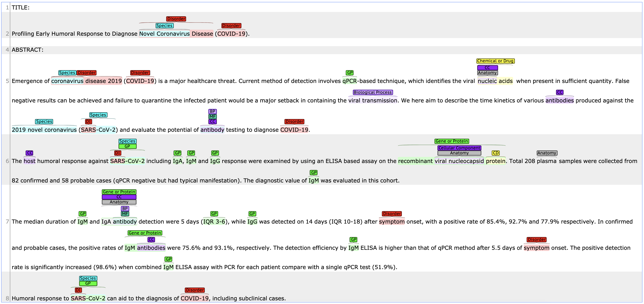Click the DI tag above SARS in line 8
644x304 pixels.
(78, 290)
